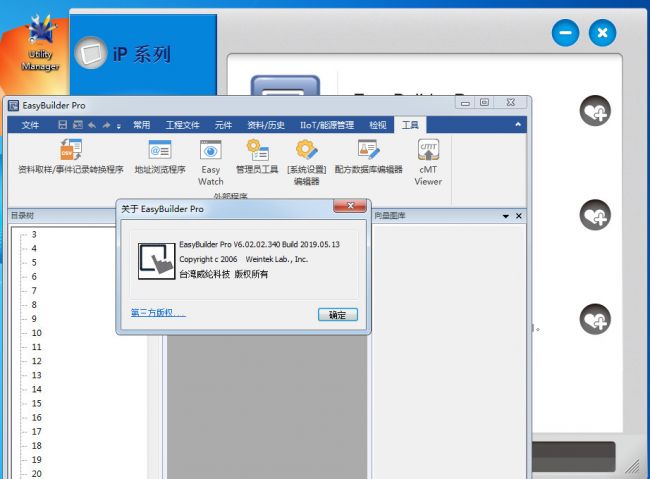Launch cMT Viewer
650x479 pixels.
[428, 163]
